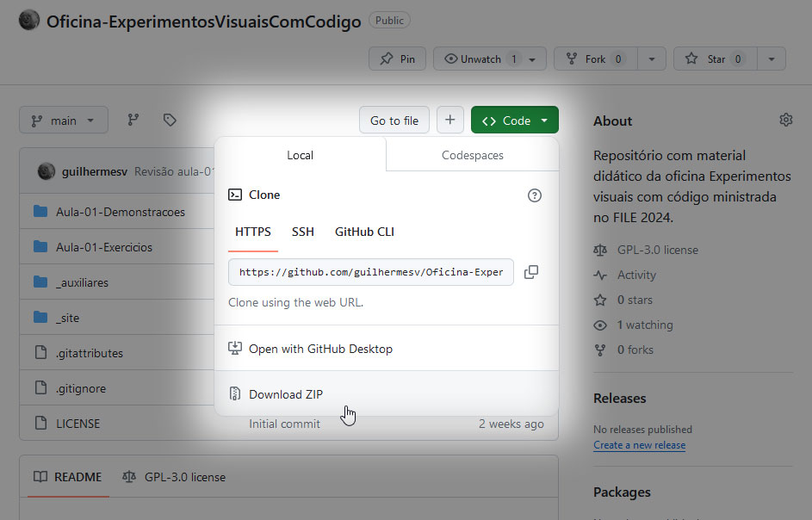The height and width of the screenshot is (520, 812).
Task: Click the guilhermesv commit author avatar
Action: pos(46,171)
